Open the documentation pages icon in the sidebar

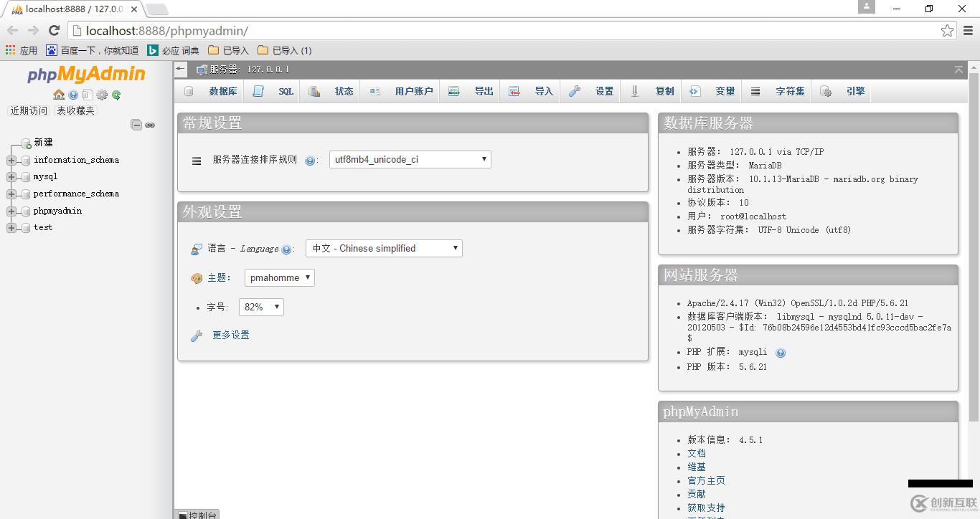[x=87, y=95]
